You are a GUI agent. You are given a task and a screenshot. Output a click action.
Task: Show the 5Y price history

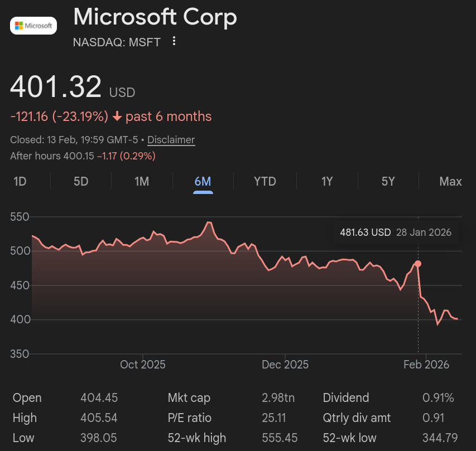(x=388, y=181)
